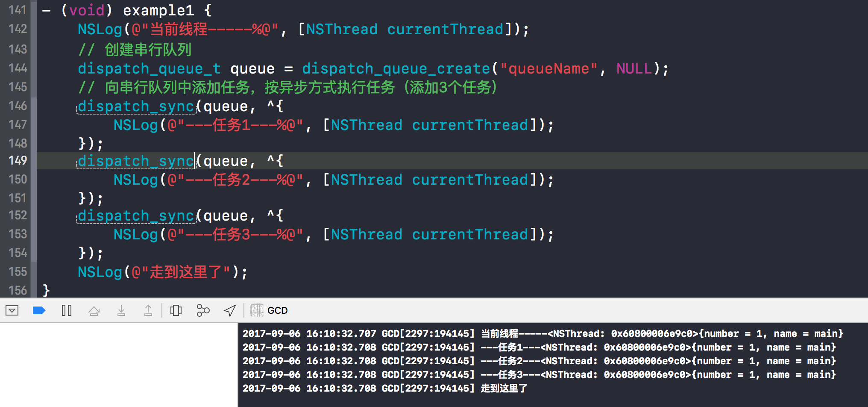Click line number 152 in gutter
868x407 pixels.
point(18,215)
